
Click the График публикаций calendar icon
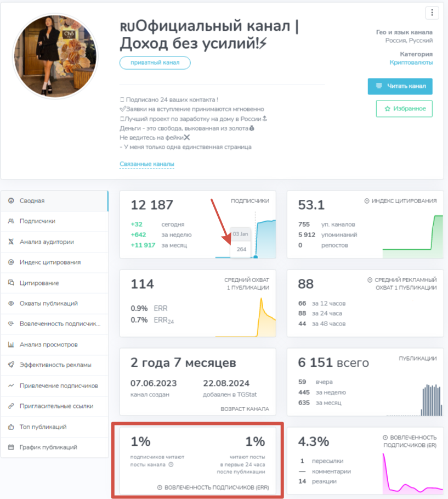click(11, 447)
